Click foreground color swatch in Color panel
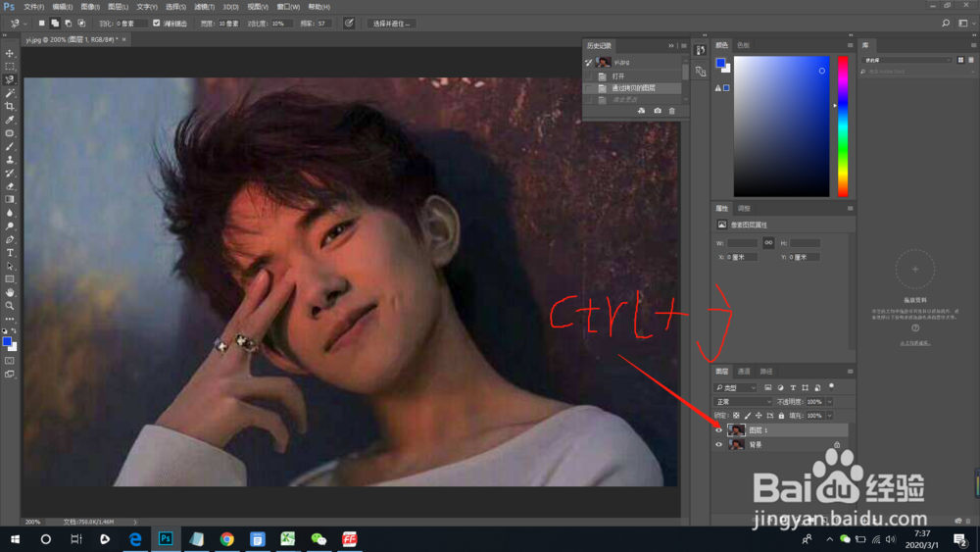 (x=720, y=63)
